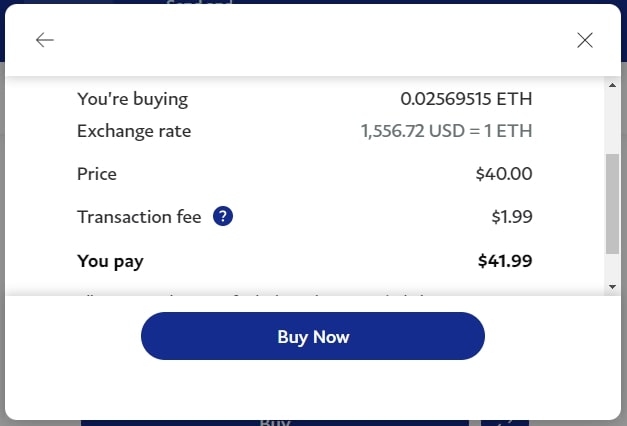The image size is (627, 426).
Task: Click the scrollbar track above the thumb
Action: (x=612, y=122)
